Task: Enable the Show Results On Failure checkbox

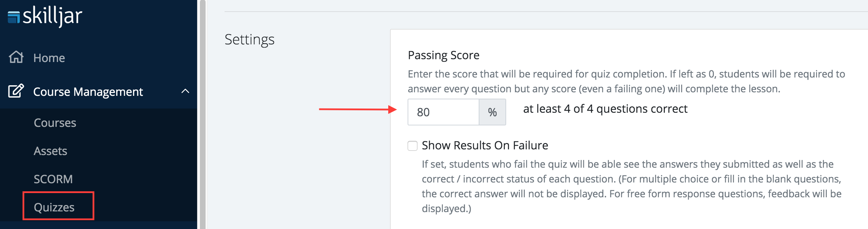Action: tap(413, 146)
